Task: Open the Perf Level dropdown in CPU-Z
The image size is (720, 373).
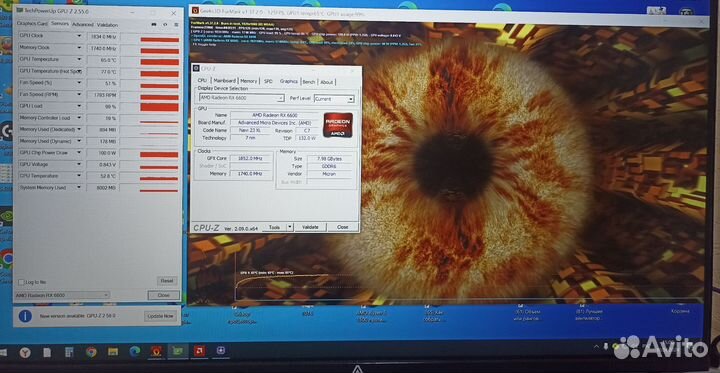Action: pos(334,99)
